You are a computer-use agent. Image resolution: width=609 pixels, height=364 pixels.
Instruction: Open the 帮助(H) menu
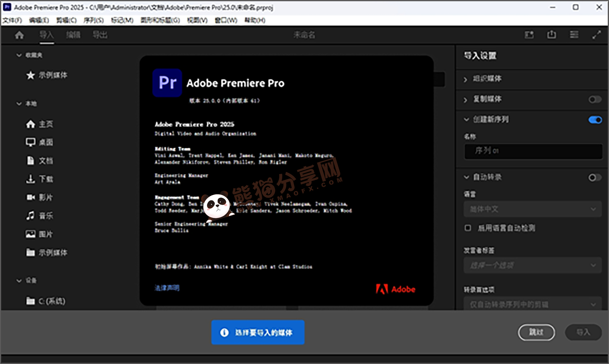255,20
